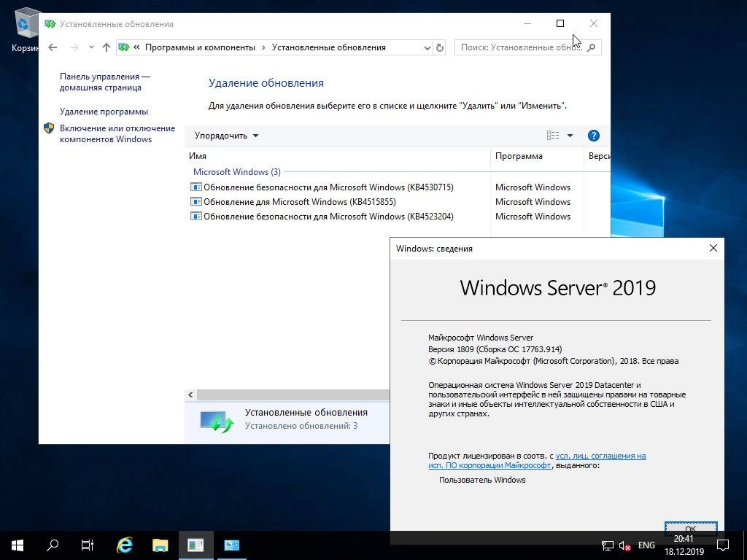Viewport: 747px width, 560px height.
Task: Open clock and date flyout
Action: [684, 545]
